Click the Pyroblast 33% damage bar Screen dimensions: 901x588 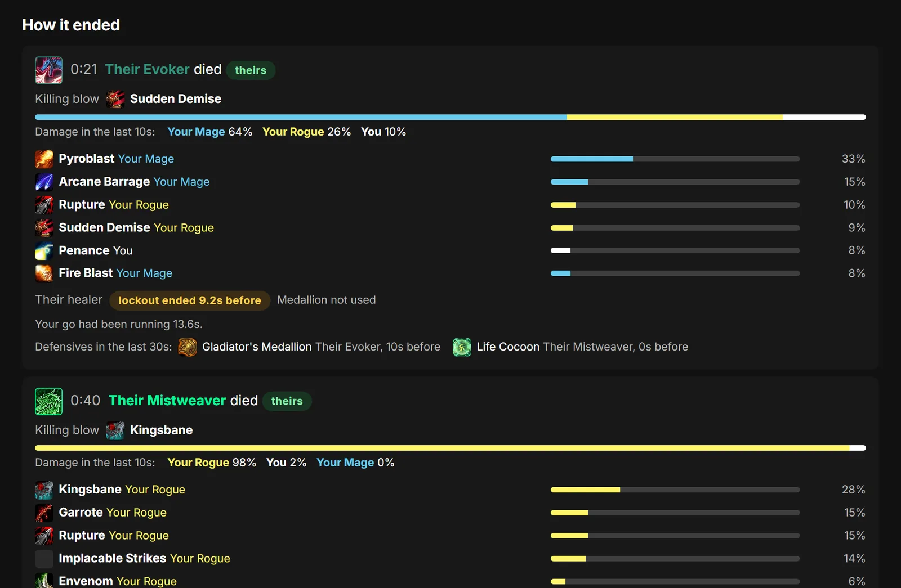tap(675, 159)
